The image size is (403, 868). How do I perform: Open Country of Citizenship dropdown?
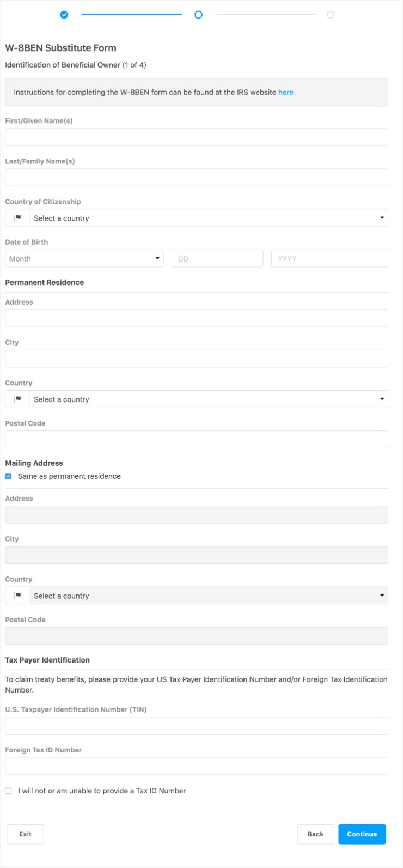[209, 218]
